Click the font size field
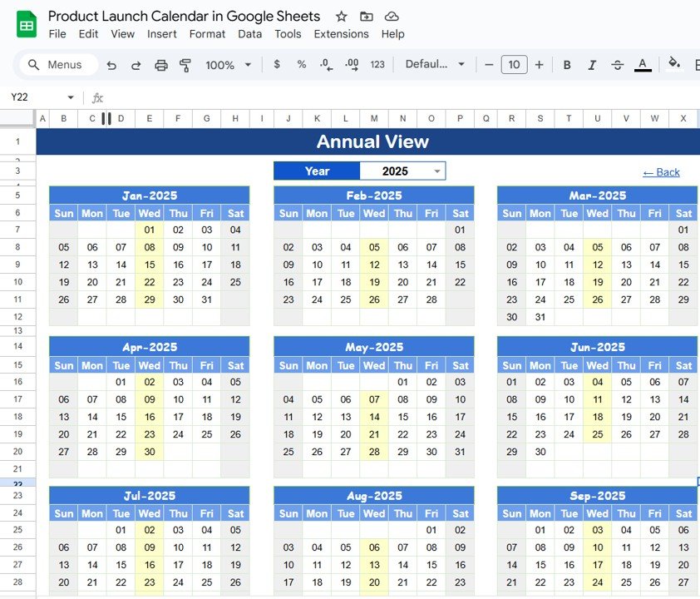The image size is (700, 599). click(514, 65)
